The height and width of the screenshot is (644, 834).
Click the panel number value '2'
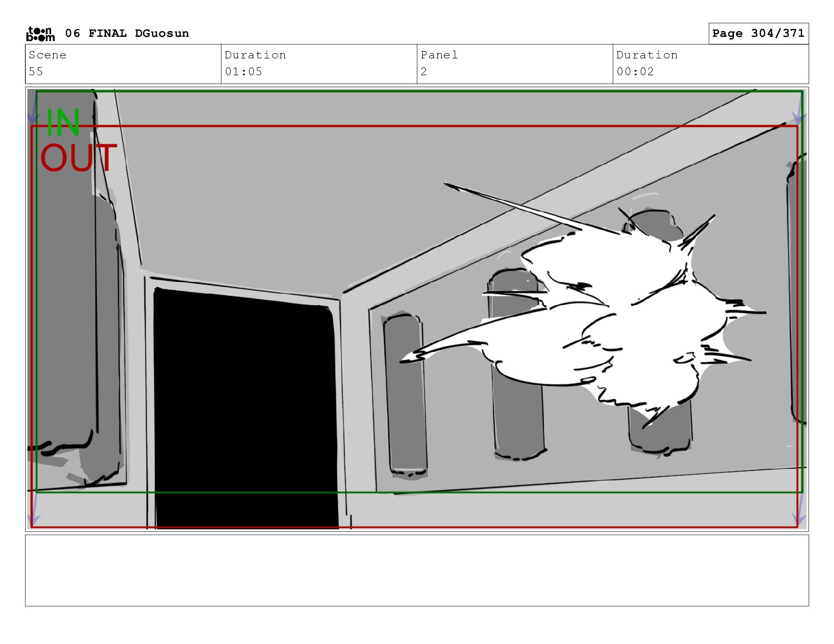(424, 72)
